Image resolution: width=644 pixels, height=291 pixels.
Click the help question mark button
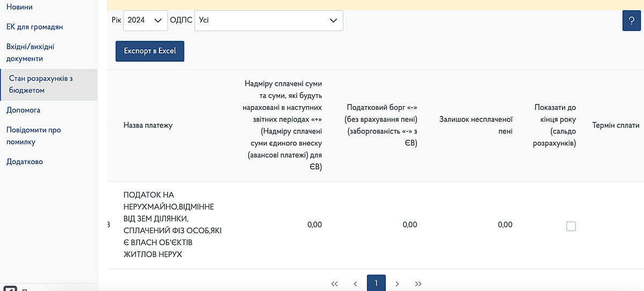(x=632, y=20)
